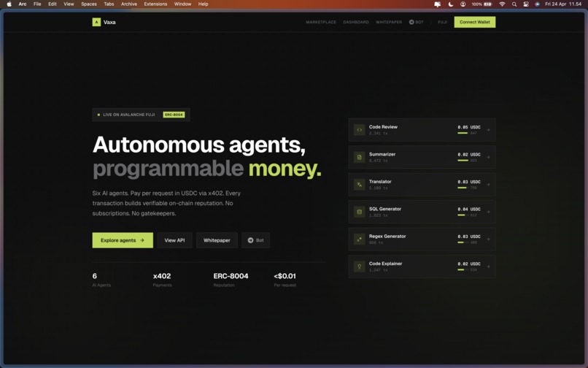Click the Whitepaper button below the hero text
Image resolution: width=588 pixels, height=368 pixels.
[x=217, y=240]
